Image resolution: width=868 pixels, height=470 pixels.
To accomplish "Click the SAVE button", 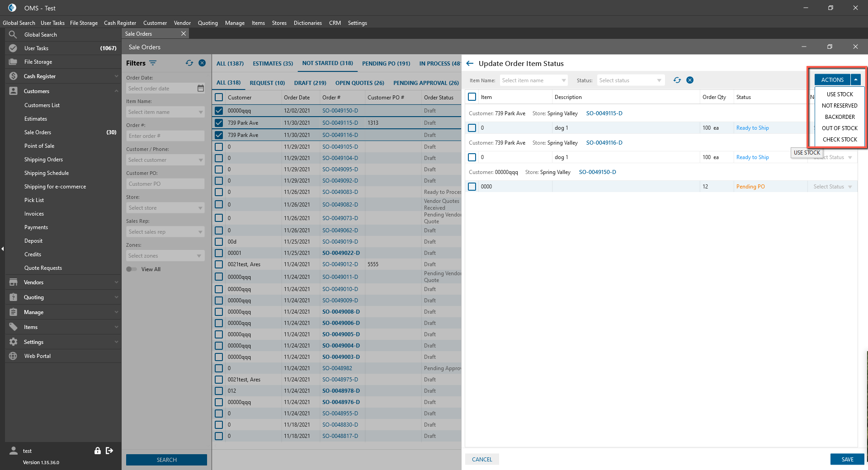I will click(x=847, y=459).
